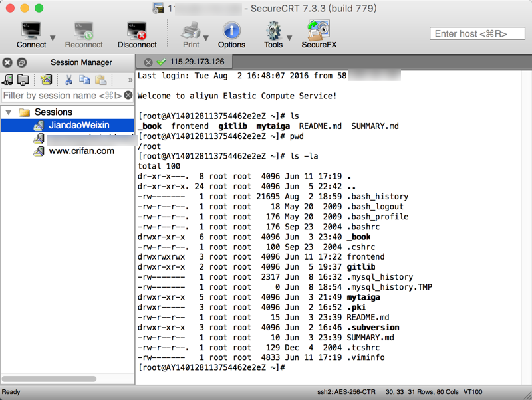Click the README.md entry in ls -la listing
The image size is (532, 400).
368,318
